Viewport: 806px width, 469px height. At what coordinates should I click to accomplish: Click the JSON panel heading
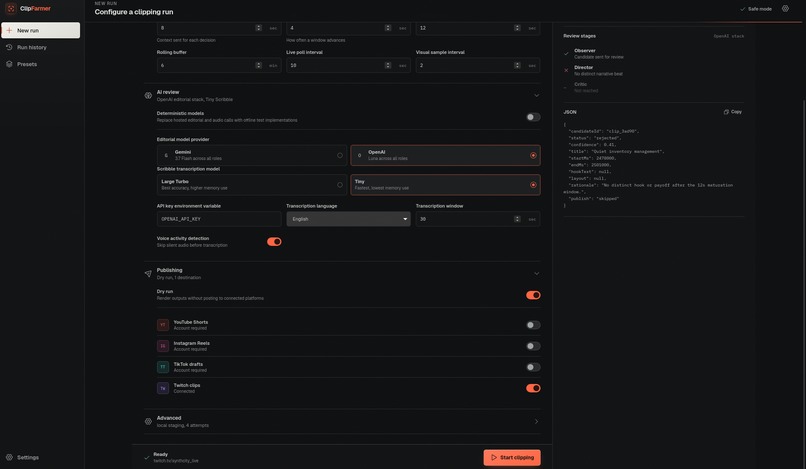point(570,112)
